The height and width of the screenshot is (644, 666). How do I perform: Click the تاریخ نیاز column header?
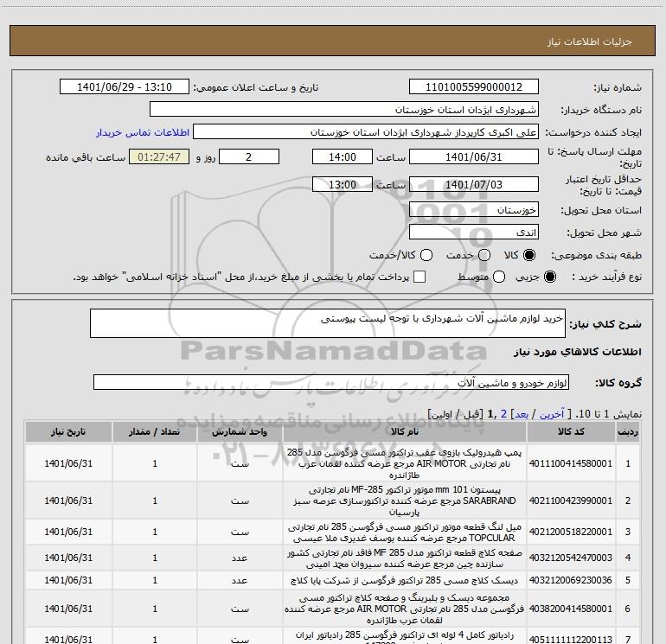68,431
